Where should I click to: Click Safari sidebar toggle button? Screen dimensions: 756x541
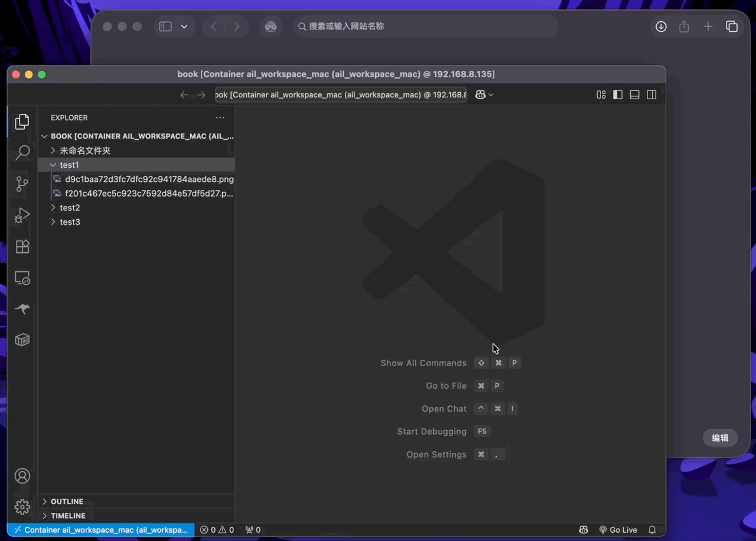point(165,27)
